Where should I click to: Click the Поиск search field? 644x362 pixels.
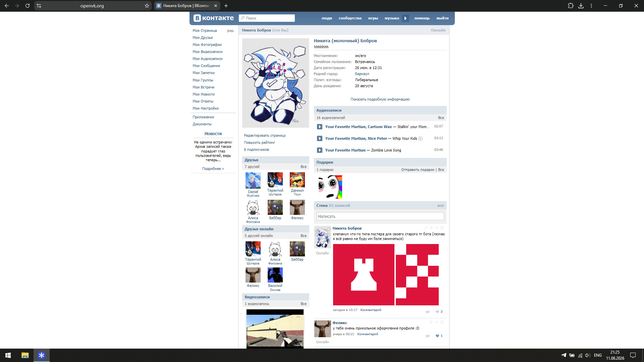coord(267,18)
